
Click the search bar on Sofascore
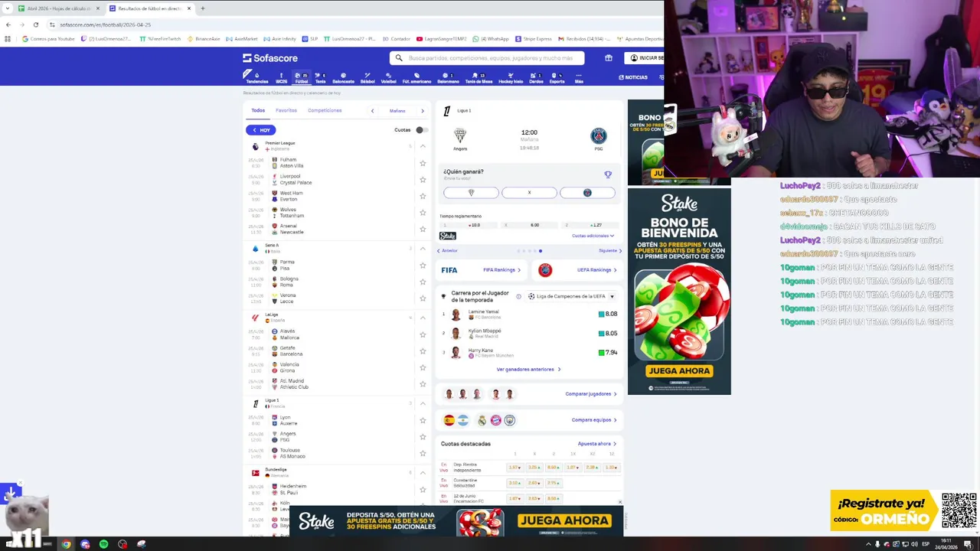tap(487, 58)
